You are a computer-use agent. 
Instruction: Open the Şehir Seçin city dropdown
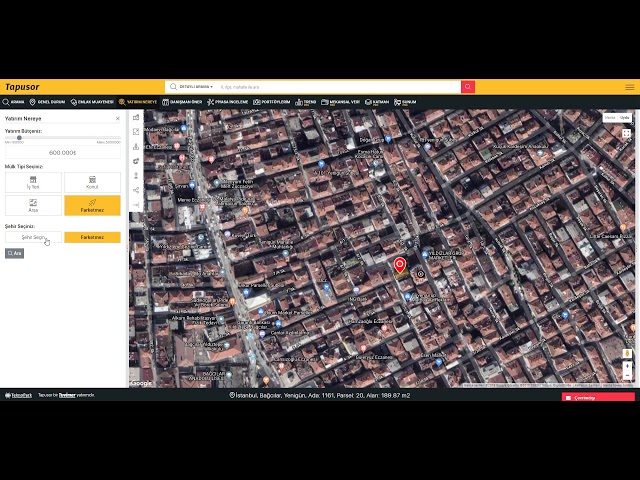33,237
